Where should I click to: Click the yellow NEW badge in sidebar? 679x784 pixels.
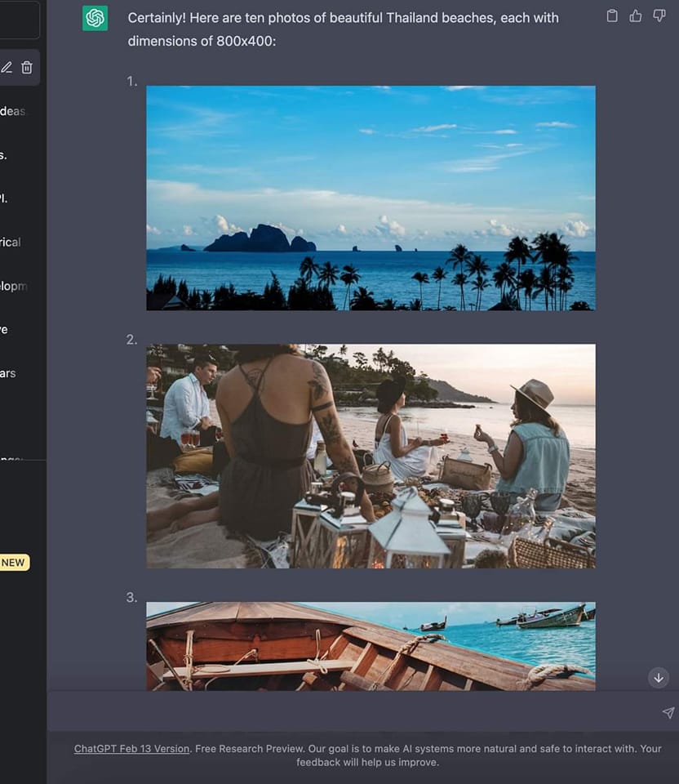coord(13,562)
